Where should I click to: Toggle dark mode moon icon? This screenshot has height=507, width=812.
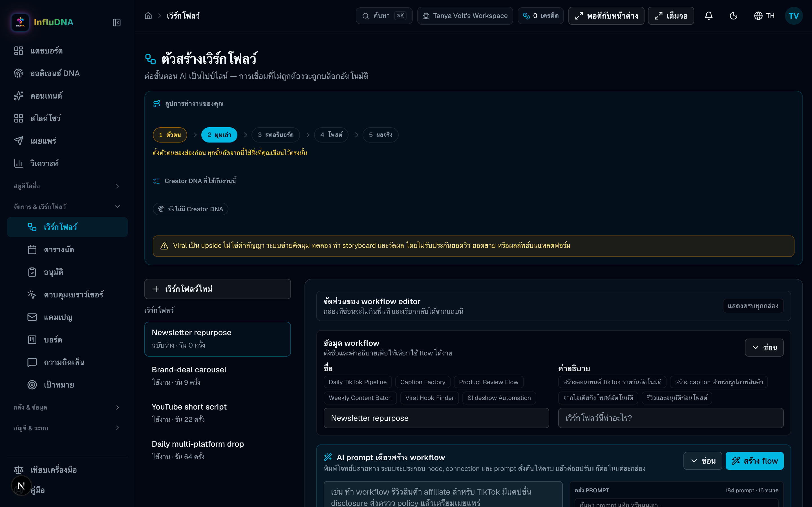pos(734,16)
